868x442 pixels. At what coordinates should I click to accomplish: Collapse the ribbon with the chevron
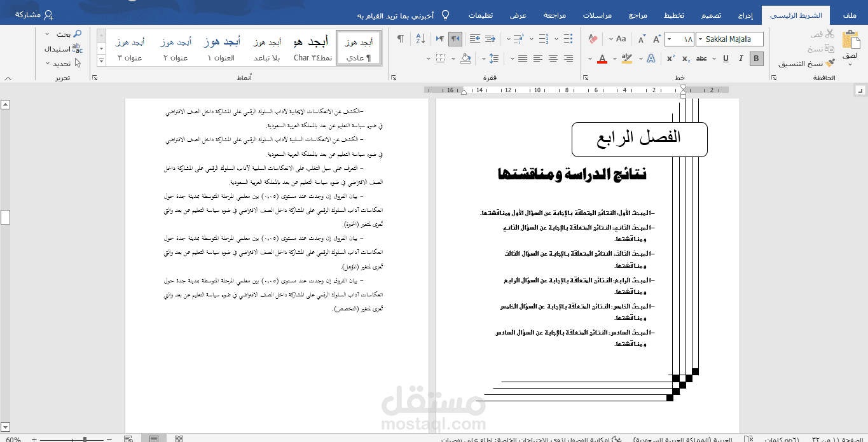[8, 78]
